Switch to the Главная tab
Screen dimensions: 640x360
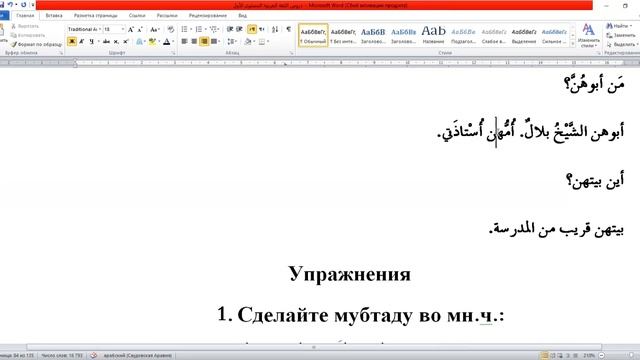(x=25, y=16)
